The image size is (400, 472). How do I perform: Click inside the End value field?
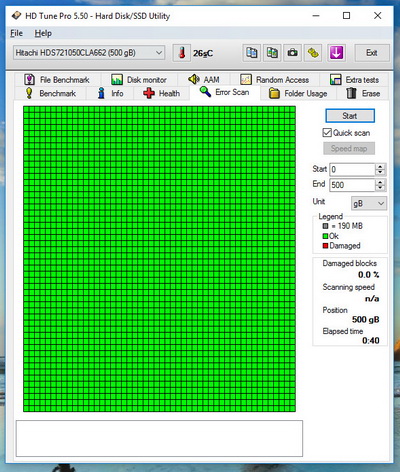click(352, 185)
